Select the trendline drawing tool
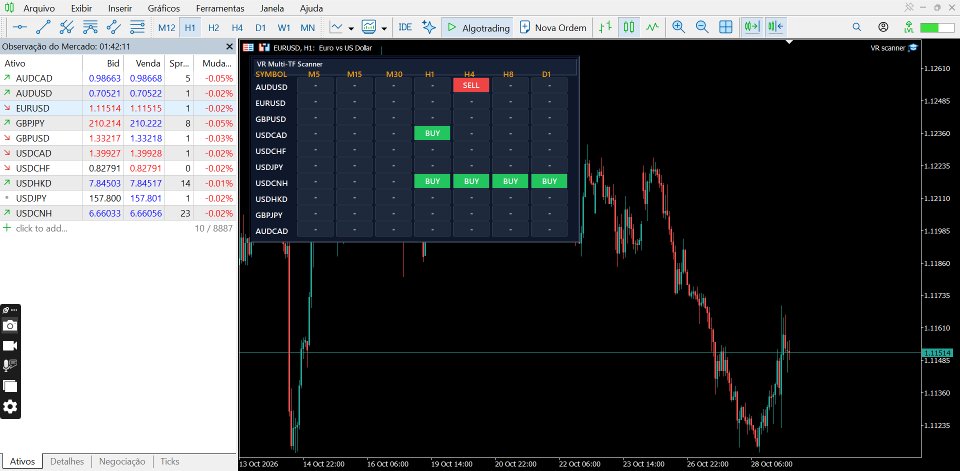This screenshot has width=960, height=471. (43, 27)
